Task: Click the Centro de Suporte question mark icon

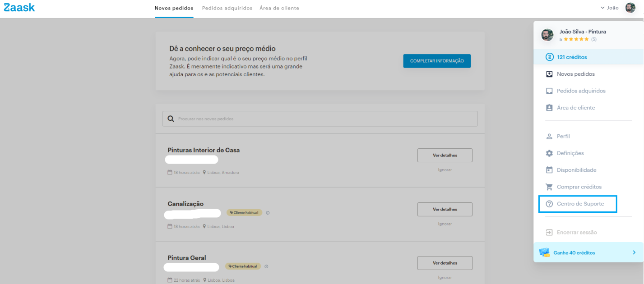Action: pos(549,204)
